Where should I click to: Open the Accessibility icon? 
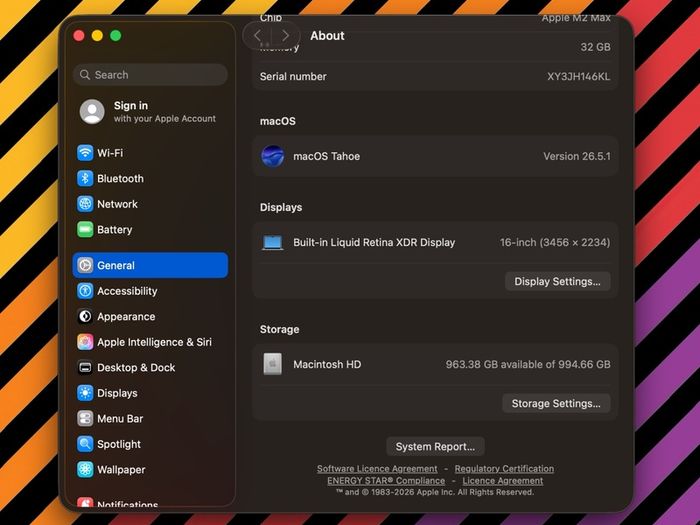pyautogui.click(x=85, y=291)
